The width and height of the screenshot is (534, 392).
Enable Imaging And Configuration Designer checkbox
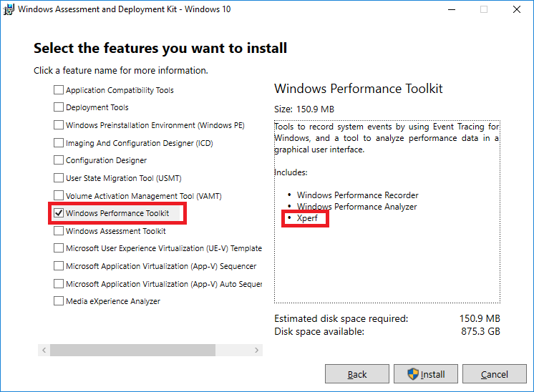click(x=59, y=143)
